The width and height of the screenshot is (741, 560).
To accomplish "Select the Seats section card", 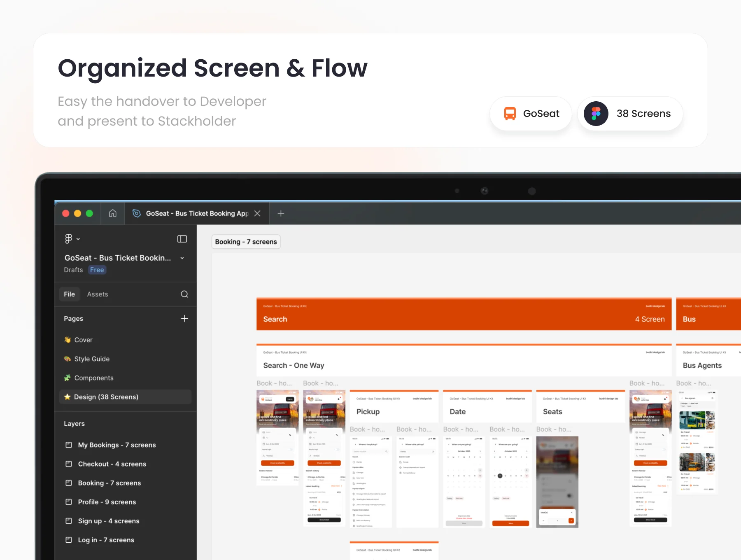I will click(580, 406).
